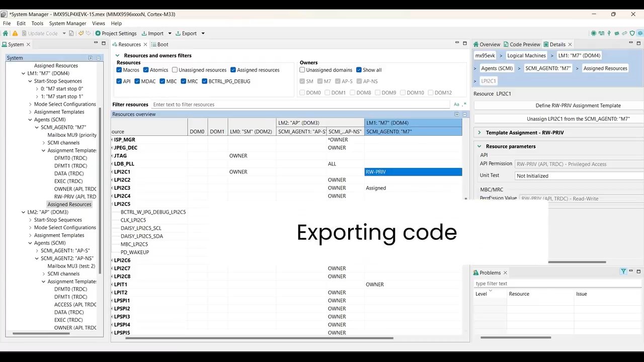Collapse the LM1: "M7" (DOM4) tree node
The height and width of the screenshot is (362, 644).
(x=23, y=73)
